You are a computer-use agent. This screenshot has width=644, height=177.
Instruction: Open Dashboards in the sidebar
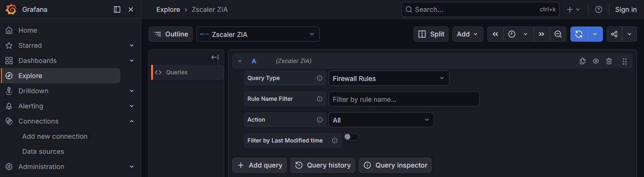click(37, 61)
